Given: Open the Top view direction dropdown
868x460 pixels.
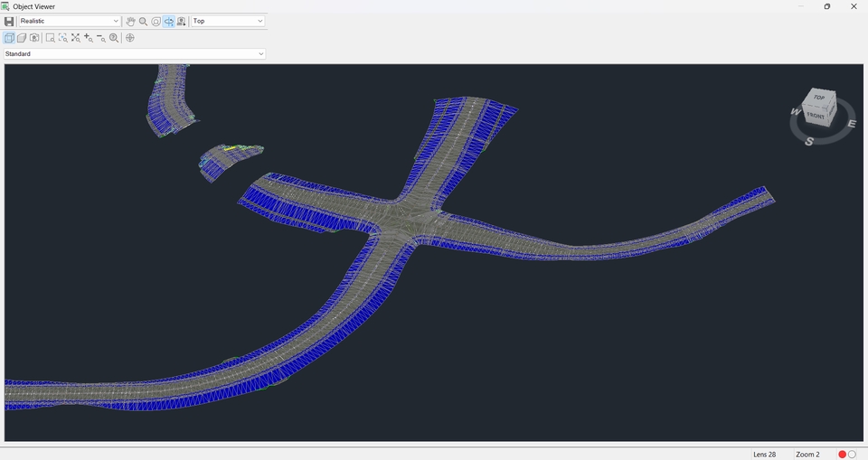Looking at the screenshot, I should [260, 21].
